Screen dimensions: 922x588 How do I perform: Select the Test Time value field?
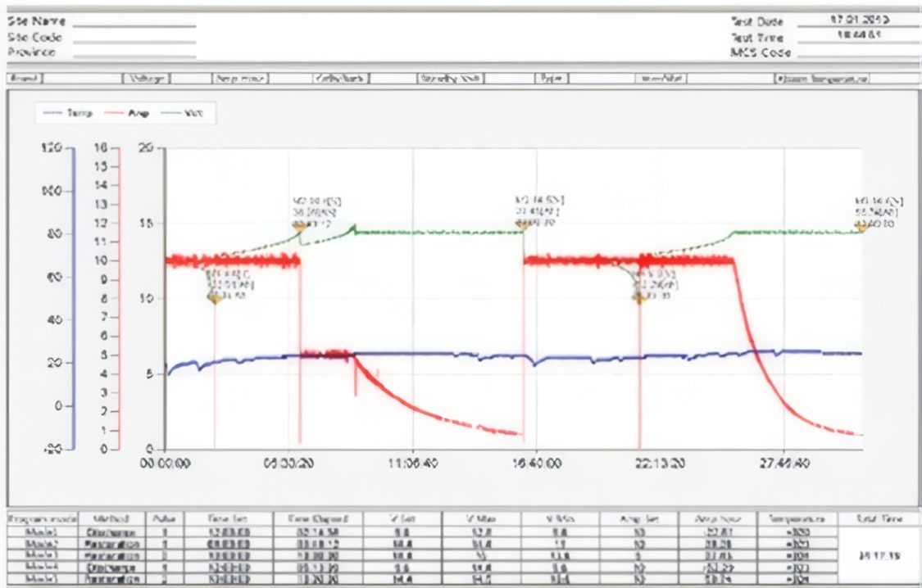point(857,37)
